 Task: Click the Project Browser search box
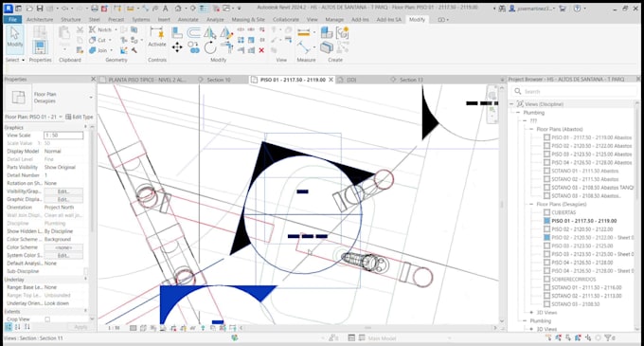point(573,91)
